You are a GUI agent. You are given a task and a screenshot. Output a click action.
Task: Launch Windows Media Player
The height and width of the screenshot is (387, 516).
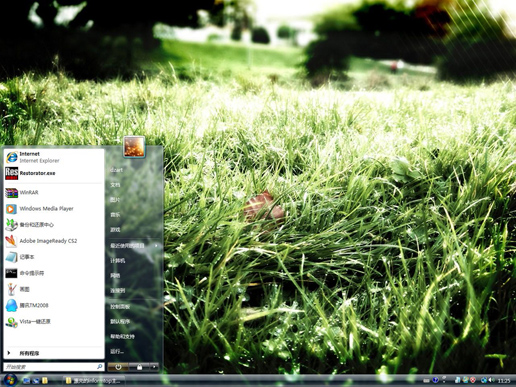point(53,209)
